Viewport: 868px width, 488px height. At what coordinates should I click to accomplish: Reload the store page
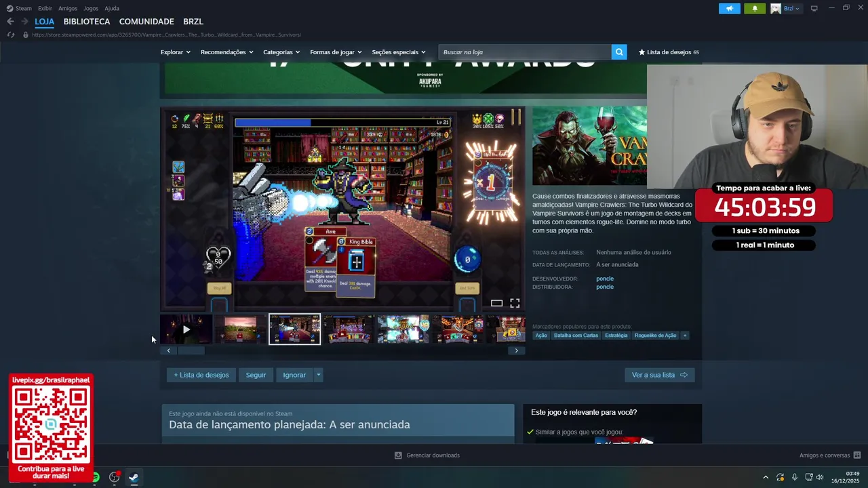pyautogui.click(x=10, y=35)
